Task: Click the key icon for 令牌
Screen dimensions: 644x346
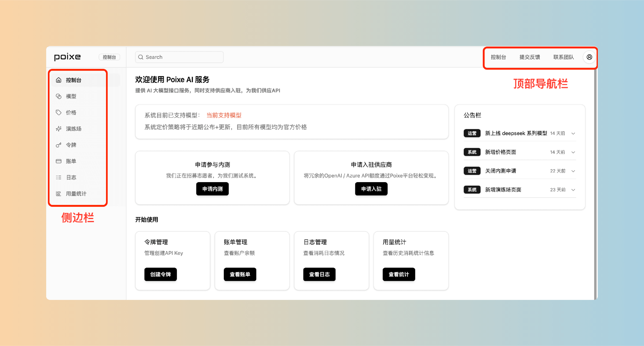Action: coord(59,145)
